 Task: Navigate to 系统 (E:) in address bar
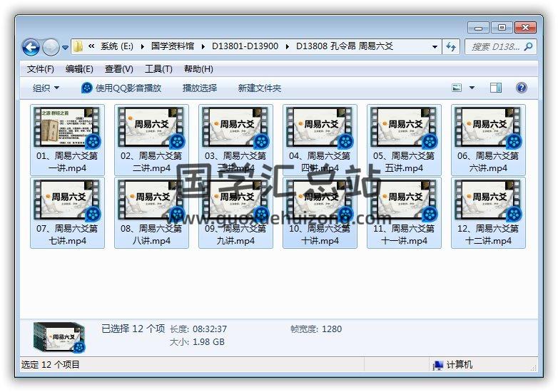117,46
